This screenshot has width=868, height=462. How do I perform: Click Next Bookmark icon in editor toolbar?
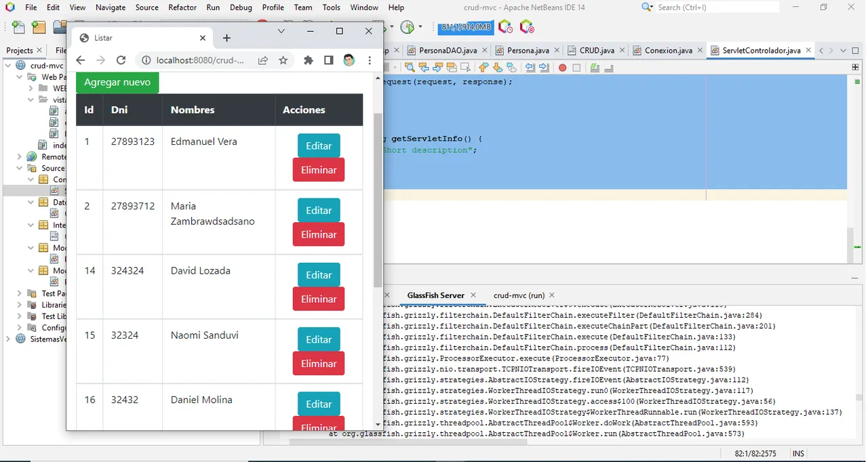(x=498, y=68)
